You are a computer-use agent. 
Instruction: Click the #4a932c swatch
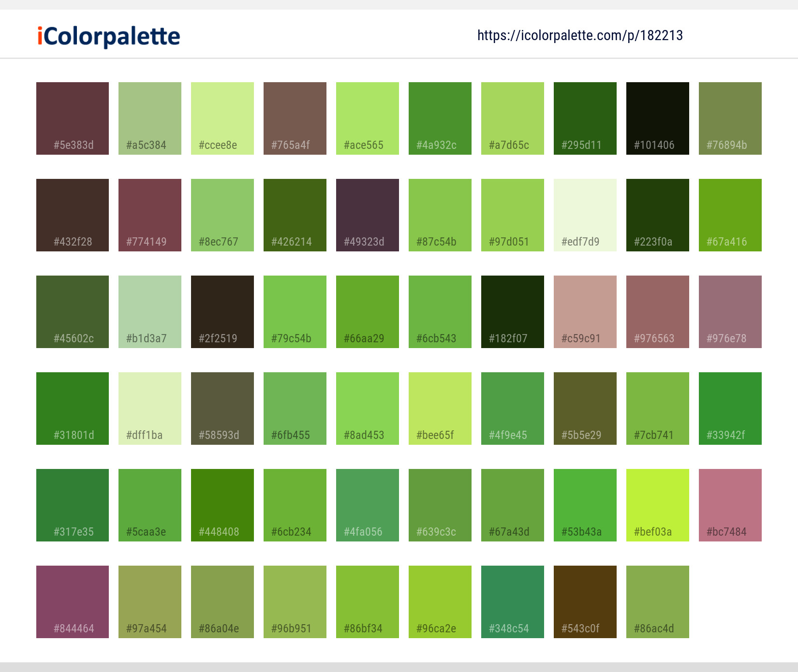[x=440, y=118]
